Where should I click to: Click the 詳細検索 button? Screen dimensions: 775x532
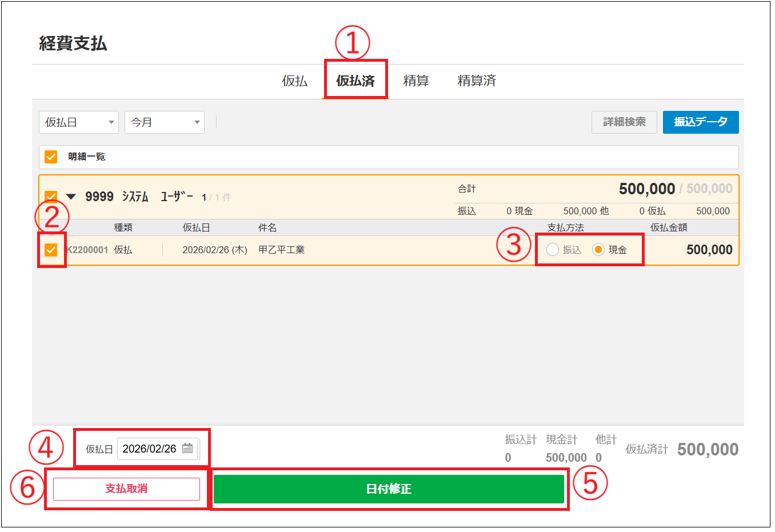point(624,122)
